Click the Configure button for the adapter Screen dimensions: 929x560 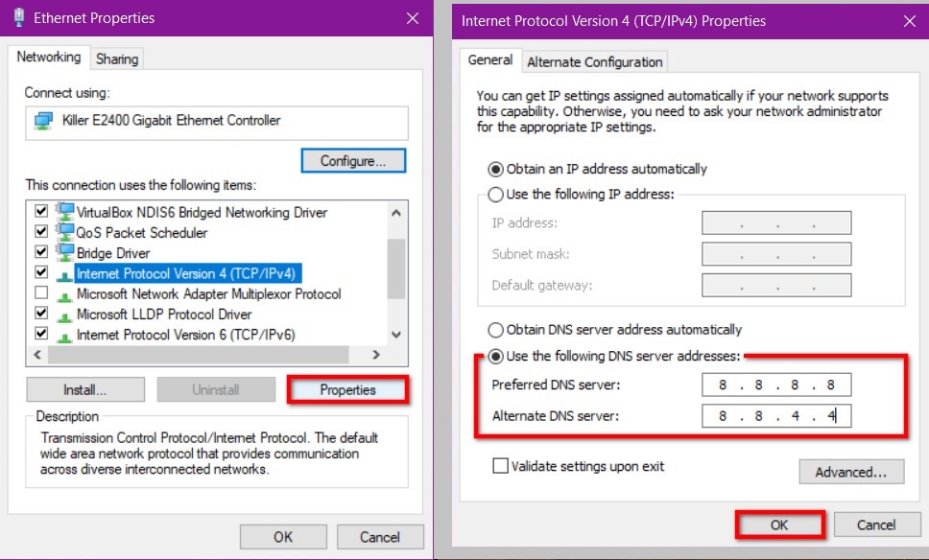coord(352,160)
